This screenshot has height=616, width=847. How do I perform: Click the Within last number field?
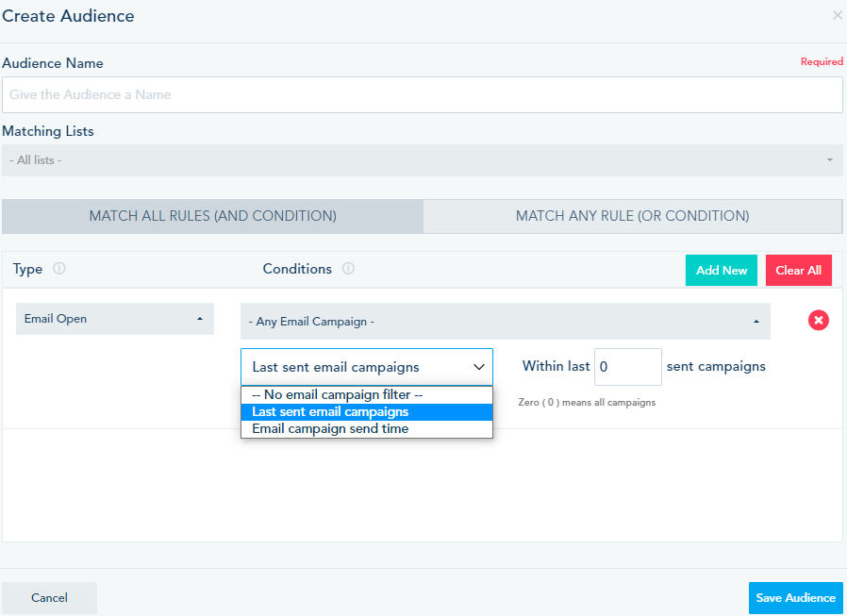(627, 367)
